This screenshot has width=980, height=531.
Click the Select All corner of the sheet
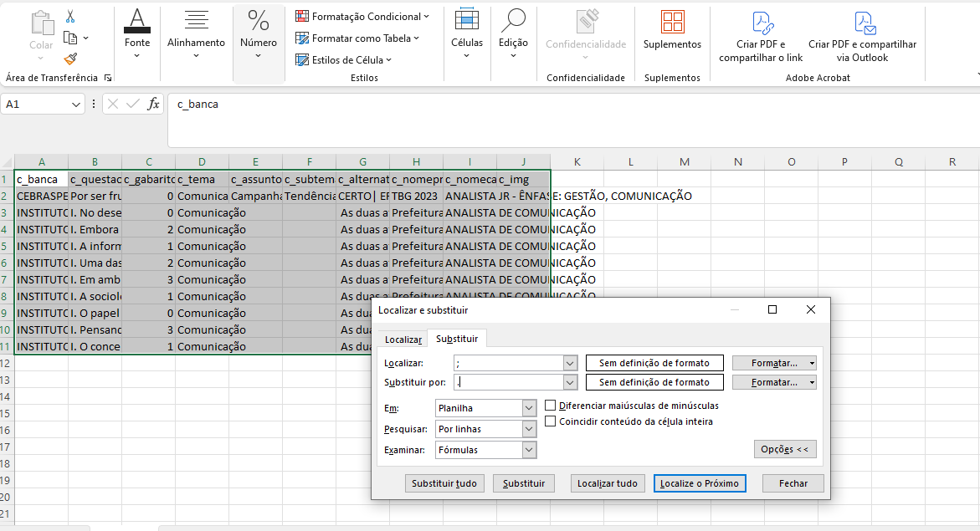(x=7, y=161)
